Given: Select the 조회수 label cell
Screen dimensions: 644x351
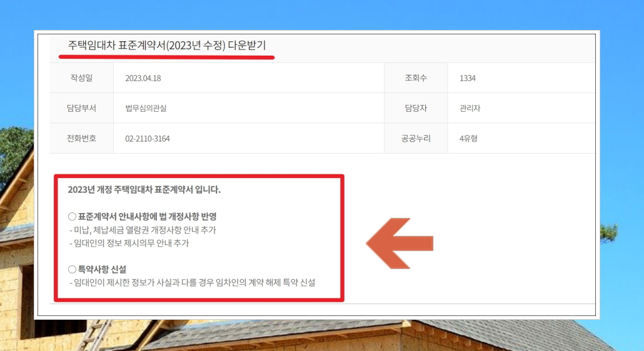Looking at the screenshot, I should 416,78.
